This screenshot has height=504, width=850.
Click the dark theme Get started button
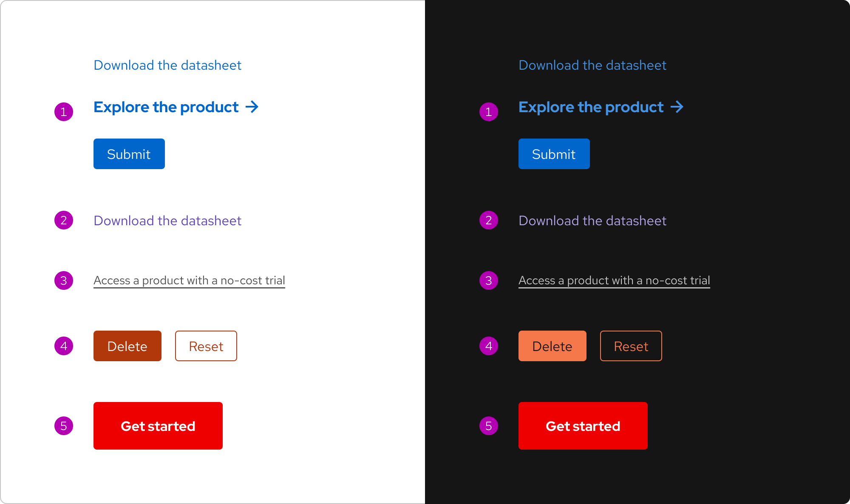(x=583, y=425)
